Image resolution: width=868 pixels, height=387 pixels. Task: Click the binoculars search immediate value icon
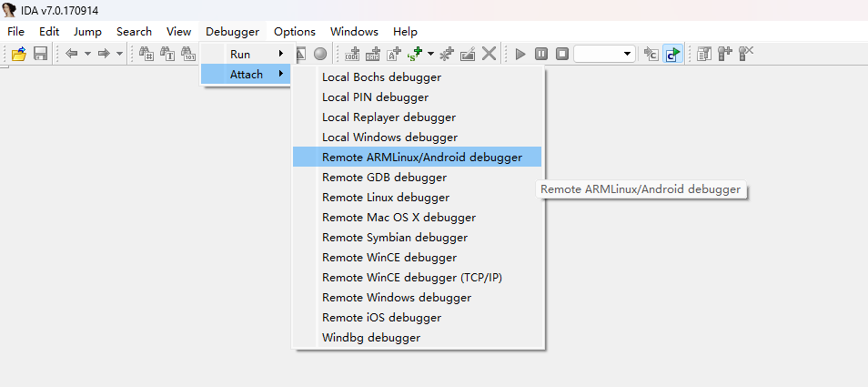pyautogui.click(x=146, y=54)
